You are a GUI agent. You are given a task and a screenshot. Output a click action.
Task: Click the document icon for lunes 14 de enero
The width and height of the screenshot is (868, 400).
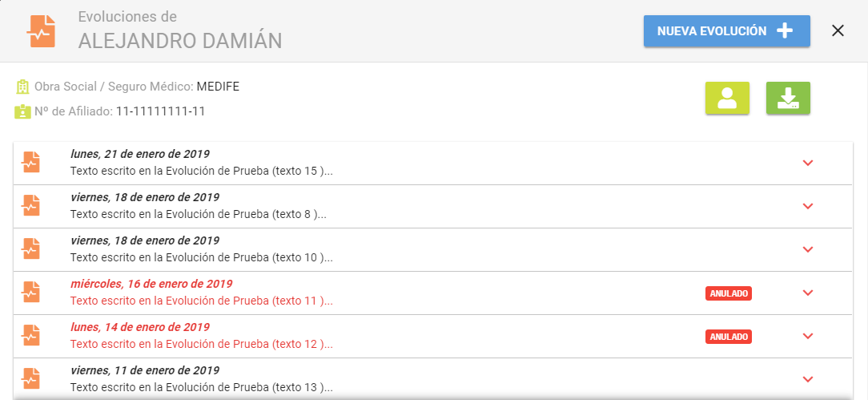30,336
